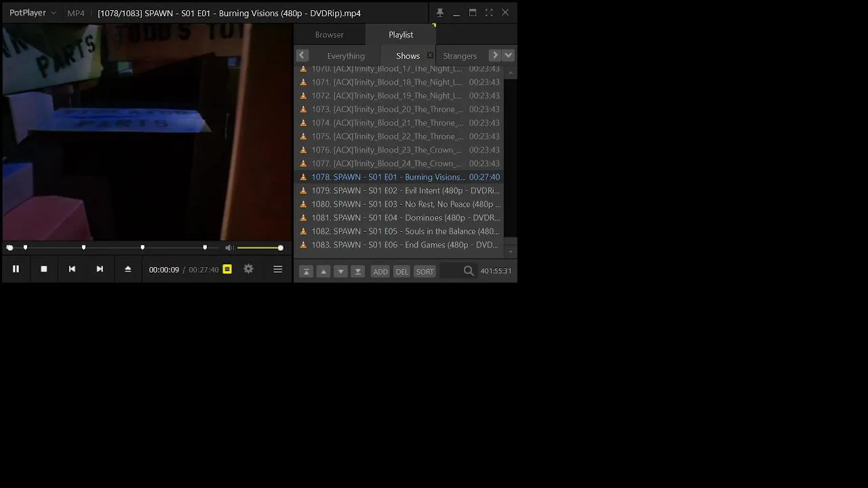The height and width of the screenshot is (488, 868).
Task: Move selected playlist item up
Action: coord(323,271)
